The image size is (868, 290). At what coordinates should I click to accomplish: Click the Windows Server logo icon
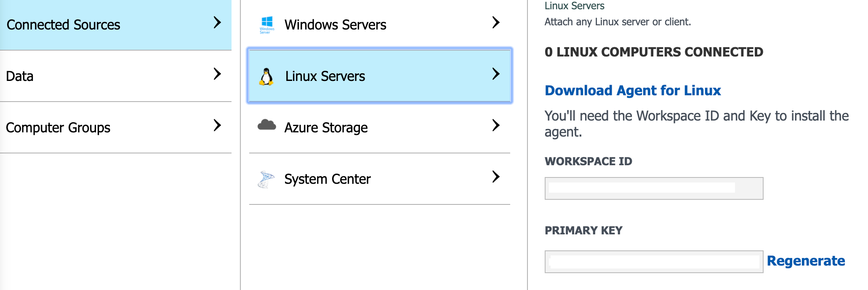267,25
